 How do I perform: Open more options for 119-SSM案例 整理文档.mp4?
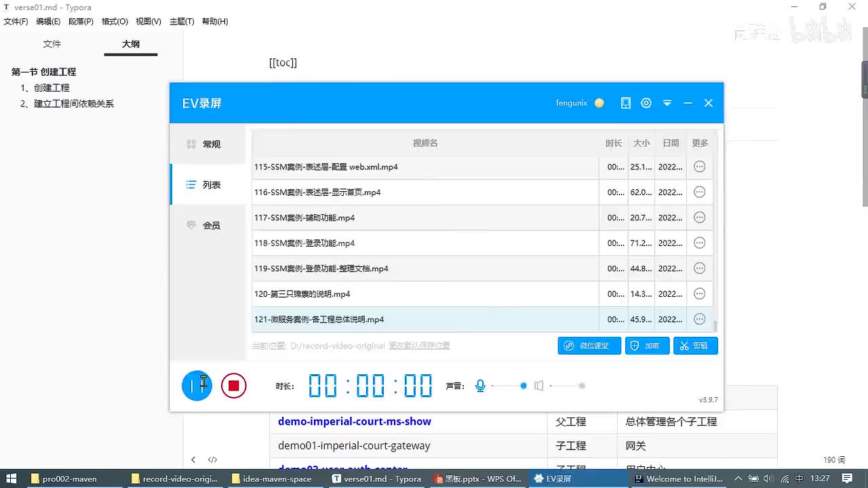click(x=700, y=268)
